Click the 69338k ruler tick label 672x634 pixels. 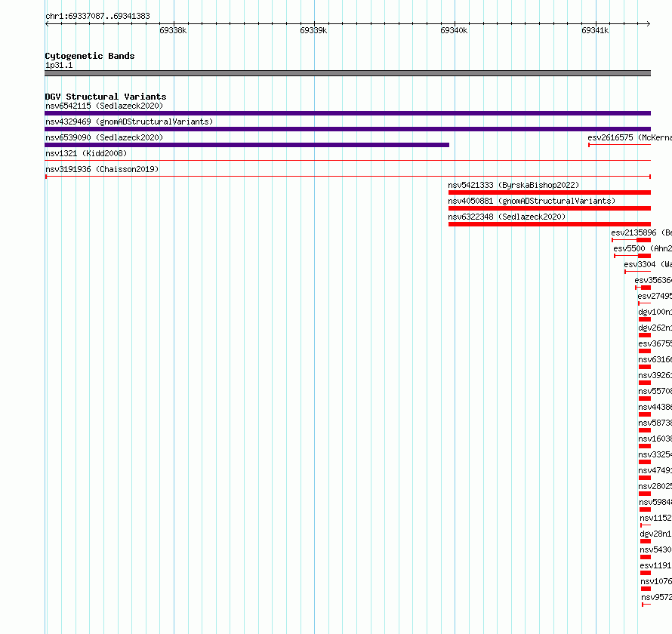(x=173, y=30)
